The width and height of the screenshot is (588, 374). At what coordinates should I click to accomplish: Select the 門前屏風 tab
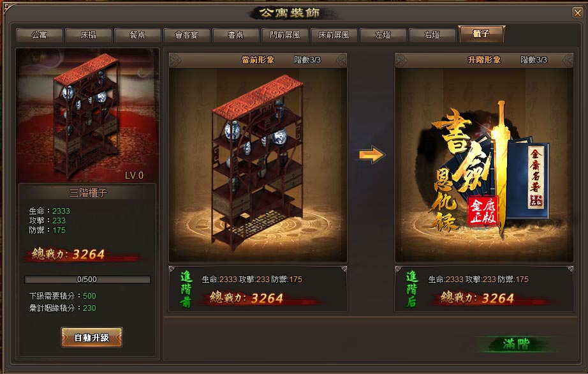click(x=285, y=35)
